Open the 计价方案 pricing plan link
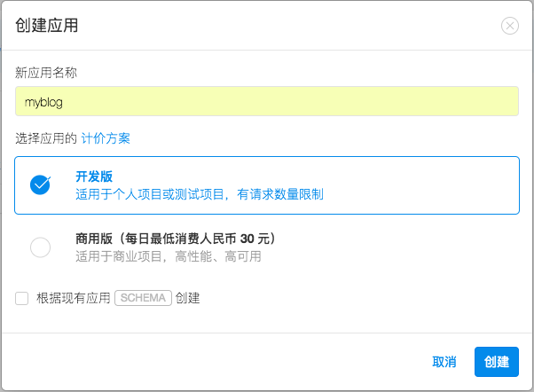The height and width of the screenshot is (392, 534). pos(106,138)
